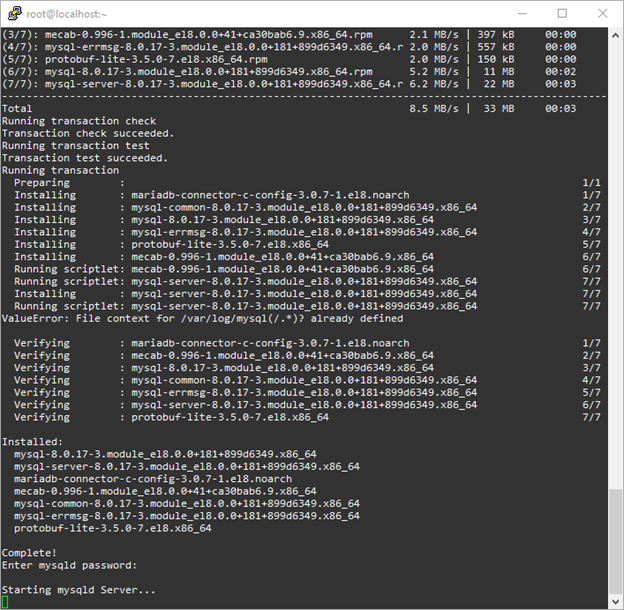The width and height of the screenshot is (624, 610).
Task: Click the scroll up arrow
Action: pos(615,35)
